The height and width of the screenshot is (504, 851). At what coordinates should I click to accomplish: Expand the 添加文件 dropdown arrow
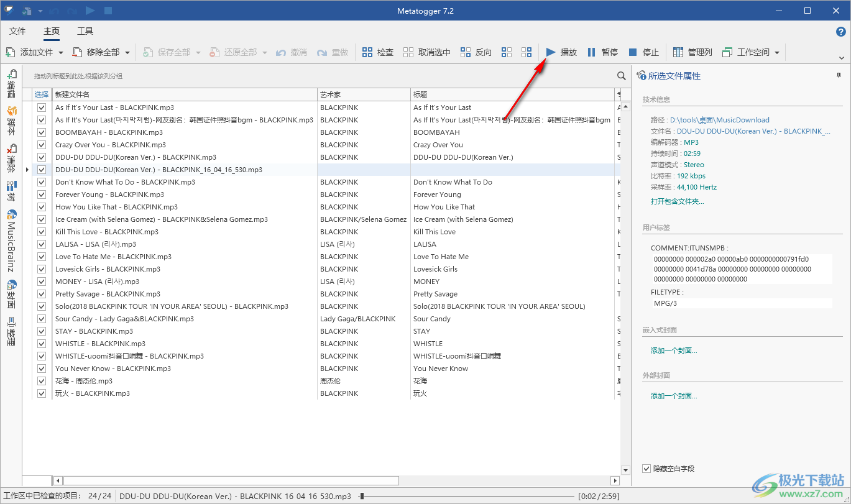point(61,53)
